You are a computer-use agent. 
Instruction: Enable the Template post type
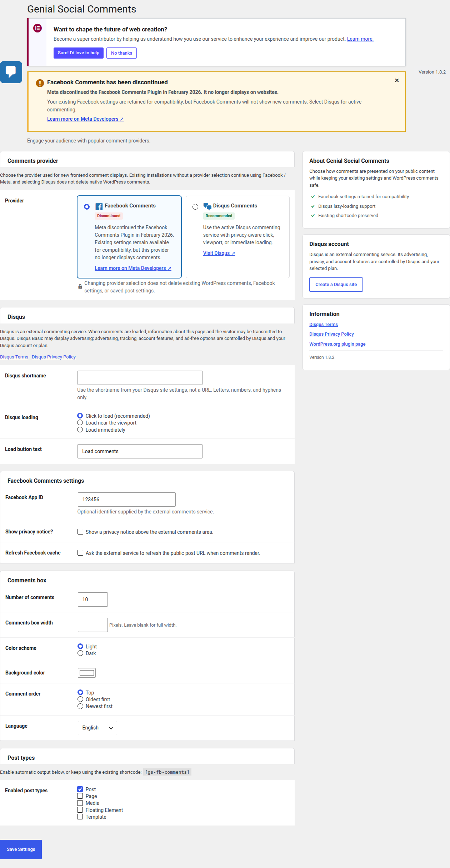coord(80,817)
